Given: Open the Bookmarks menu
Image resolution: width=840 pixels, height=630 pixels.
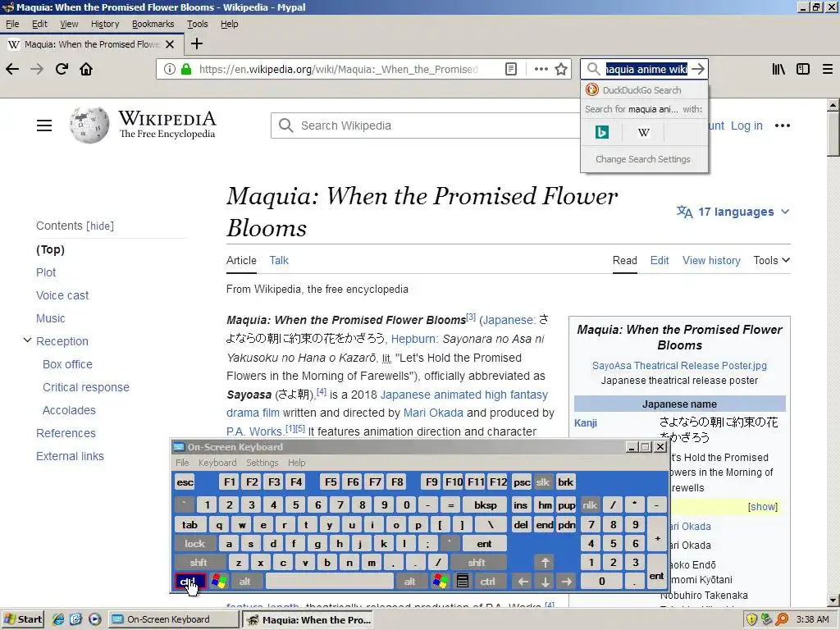Looking at the screenshot, I should pos(153,24).
